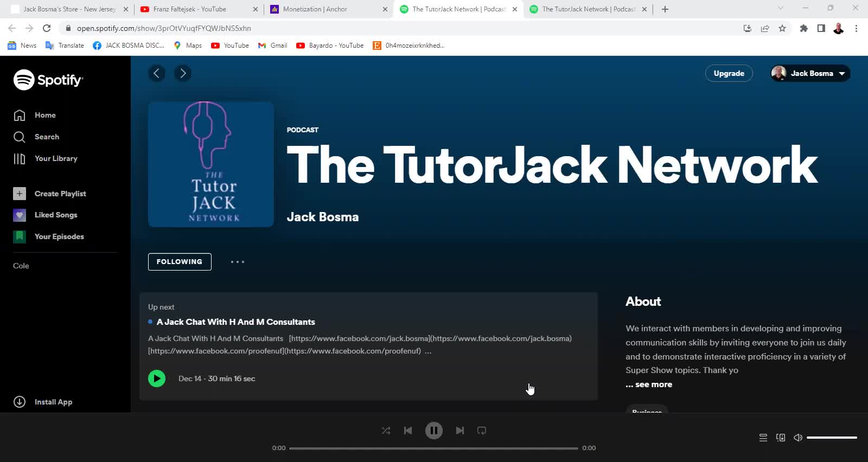Viewport: 868px width, 462px height.
Task: Open Maps bookmark
Action: tap(188, 46)
